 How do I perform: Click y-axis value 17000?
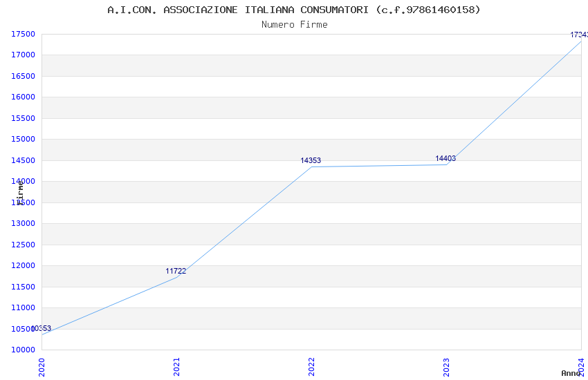(24, 55)
